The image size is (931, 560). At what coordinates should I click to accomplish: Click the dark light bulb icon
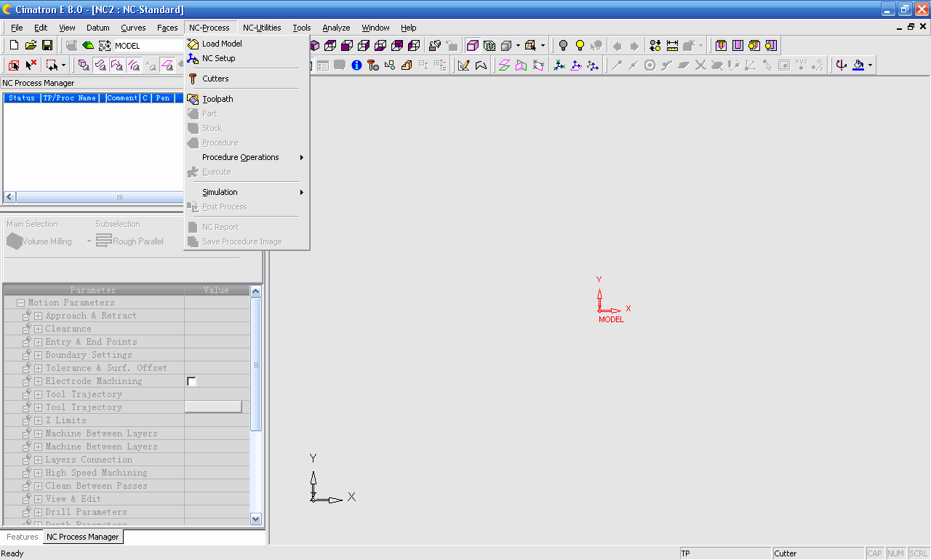click(562, 45)
